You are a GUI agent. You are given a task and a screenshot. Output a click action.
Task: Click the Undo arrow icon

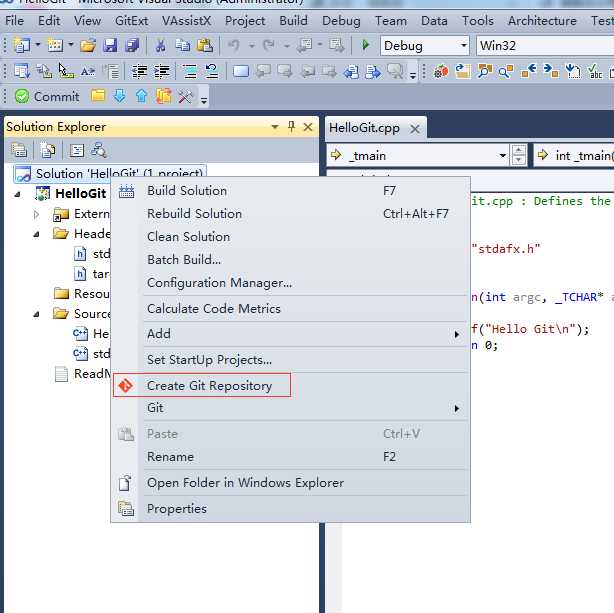tap(234, 46)
